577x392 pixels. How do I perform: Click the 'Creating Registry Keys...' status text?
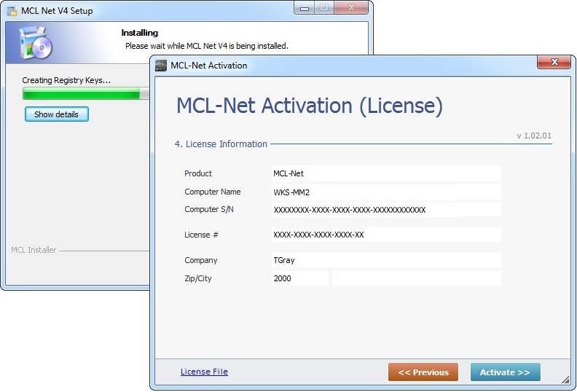tap(66, 80)
